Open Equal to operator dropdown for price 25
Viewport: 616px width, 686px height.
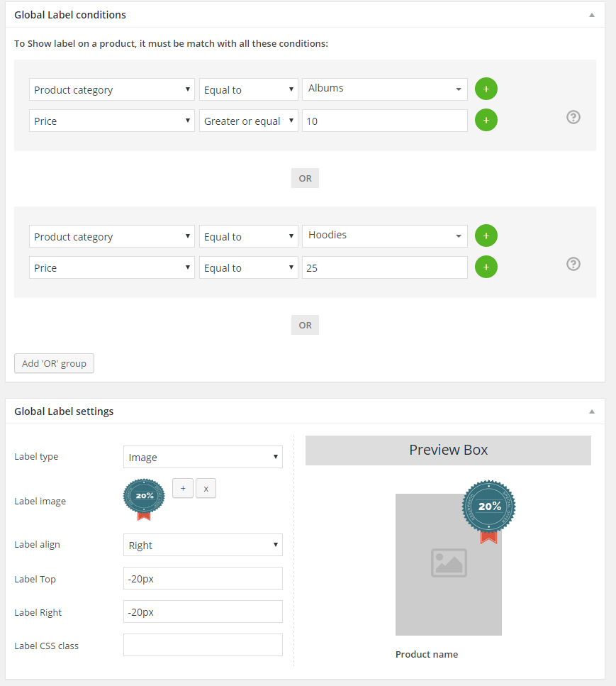coord(248,267)
